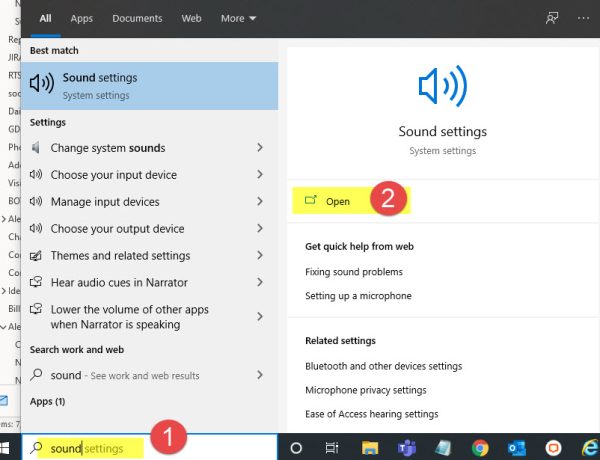
Task: Open Fixing sound problems help link
Action: click(354, 271)
